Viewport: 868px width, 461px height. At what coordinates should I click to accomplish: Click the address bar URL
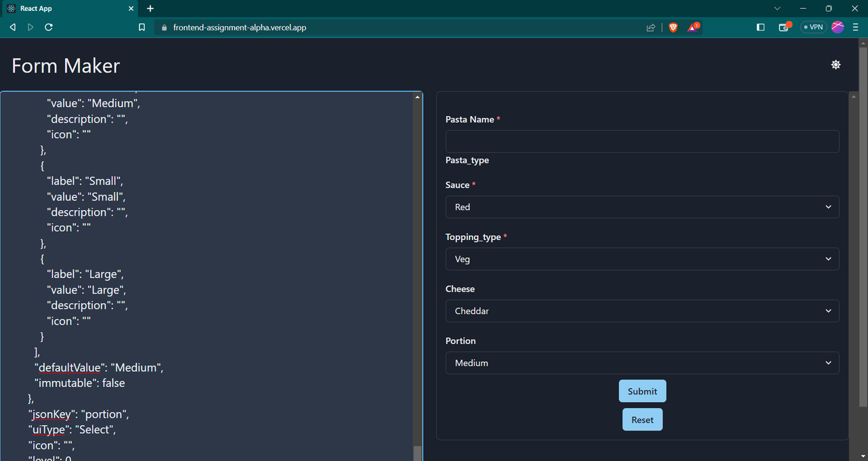click(x=239, y=28)
